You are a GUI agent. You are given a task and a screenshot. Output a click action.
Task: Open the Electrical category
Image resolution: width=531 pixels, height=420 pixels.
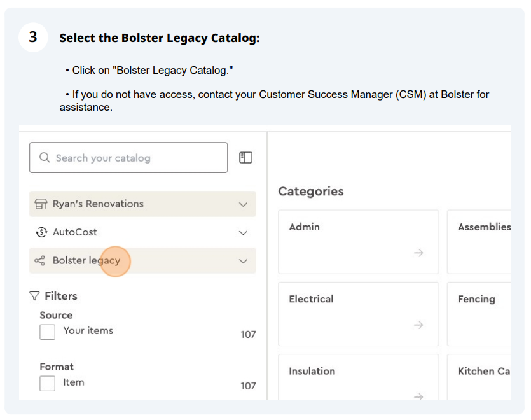pyautogui.click(x=359, y=314)
